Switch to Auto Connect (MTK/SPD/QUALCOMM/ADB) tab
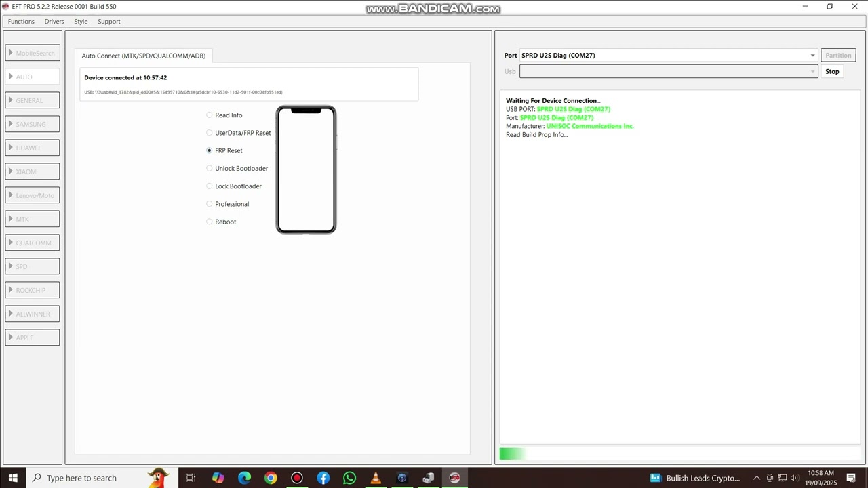 tap(144, 56)
